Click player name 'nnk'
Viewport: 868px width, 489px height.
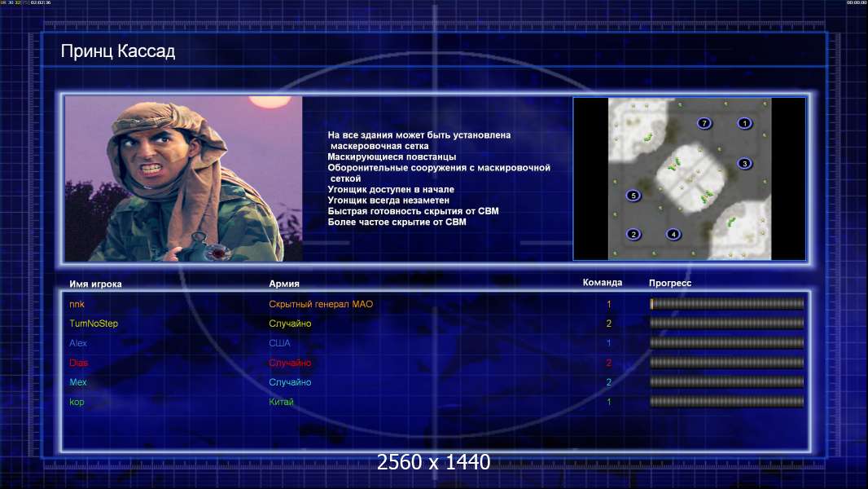click(77, 304)
